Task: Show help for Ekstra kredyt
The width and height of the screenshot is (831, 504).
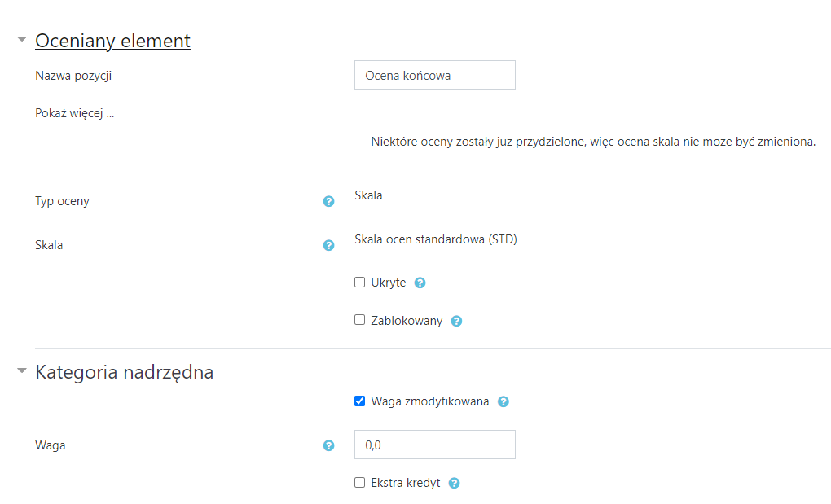Action: [455, 483]
